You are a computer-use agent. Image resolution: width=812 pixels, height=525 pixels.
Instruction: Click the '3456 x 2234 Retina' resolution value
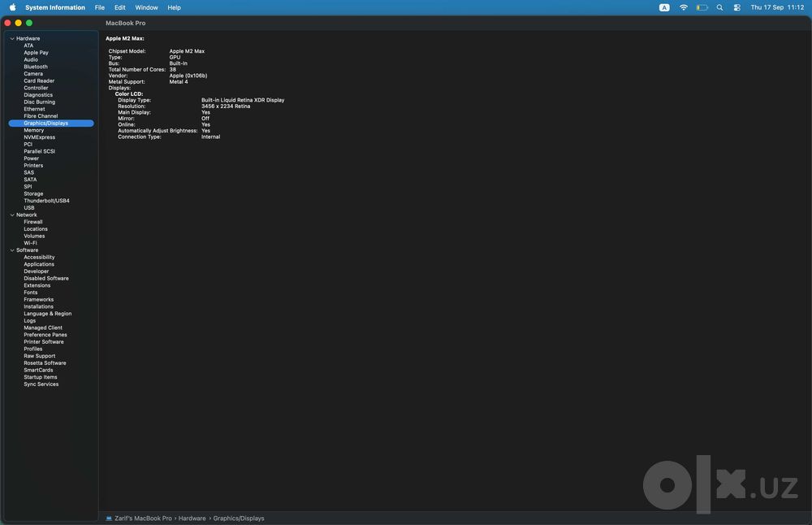[226, 106]
